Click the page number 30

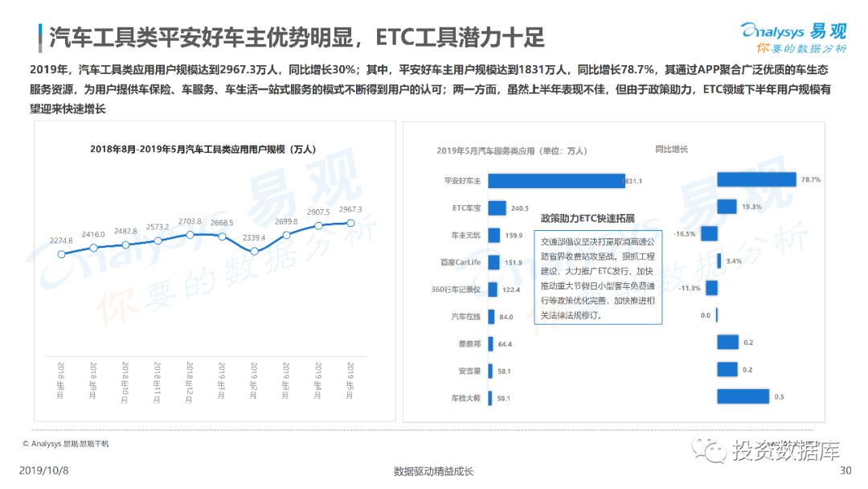pos(845,471)
